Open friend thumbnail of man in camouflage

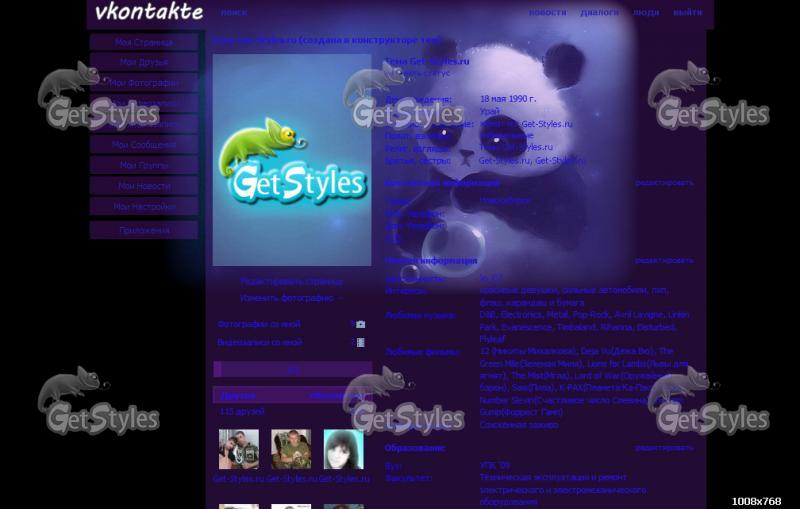[x=291, y=449]
